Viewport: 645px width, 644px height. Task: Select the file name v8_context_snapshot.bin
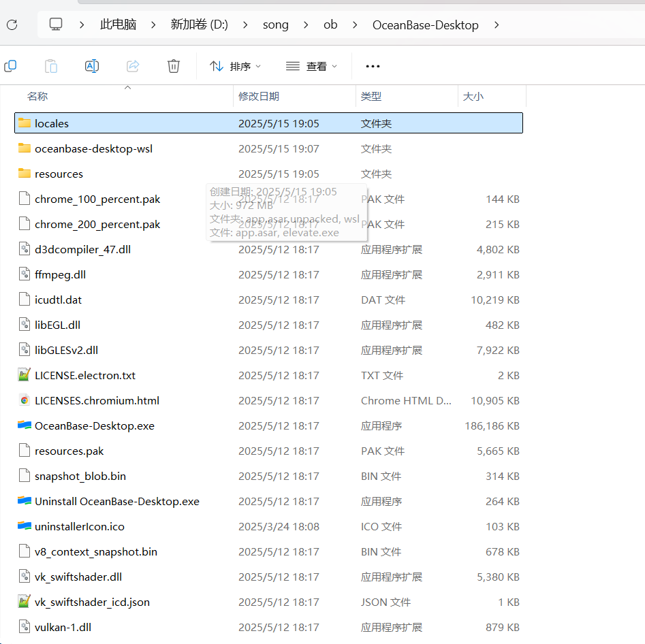point(96,552)
